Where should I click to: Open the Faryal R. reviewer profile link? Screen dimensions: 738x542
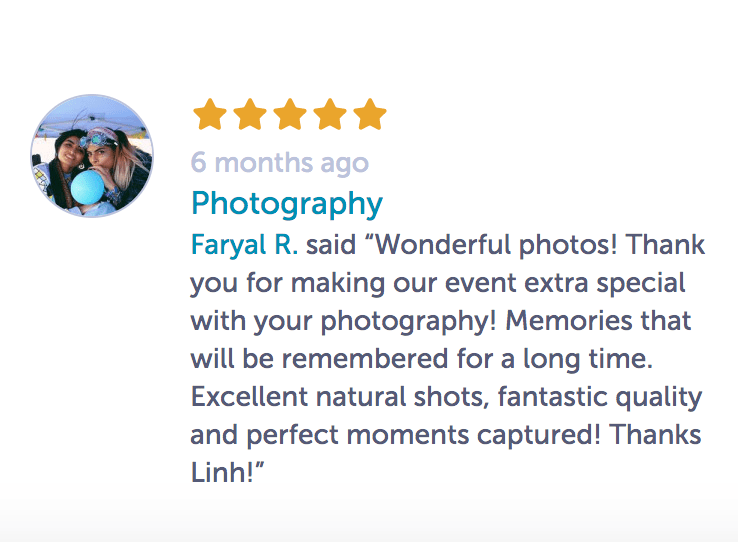click(245, 245)
